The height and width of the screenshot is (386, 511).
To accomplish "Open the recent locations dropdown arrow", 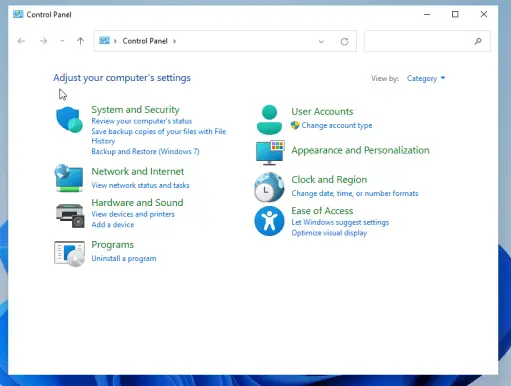I will tap(62, 41).
